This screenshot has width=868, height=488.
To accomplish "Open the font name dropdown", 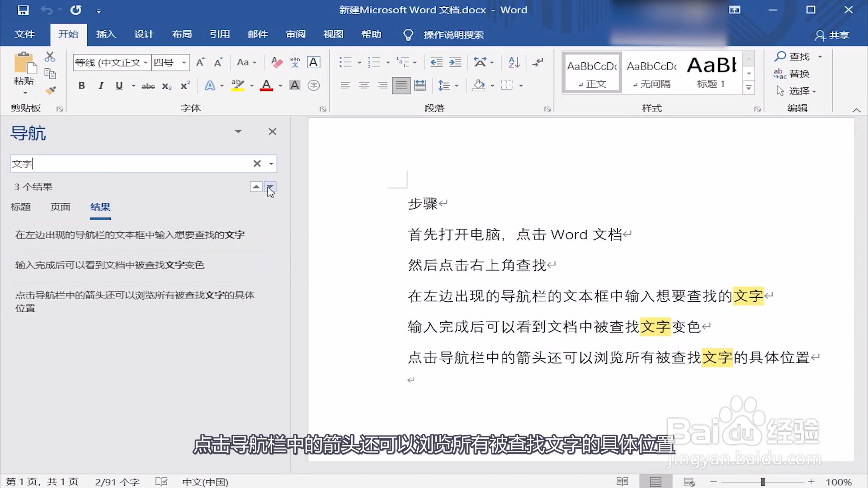I will pos(146,62).
